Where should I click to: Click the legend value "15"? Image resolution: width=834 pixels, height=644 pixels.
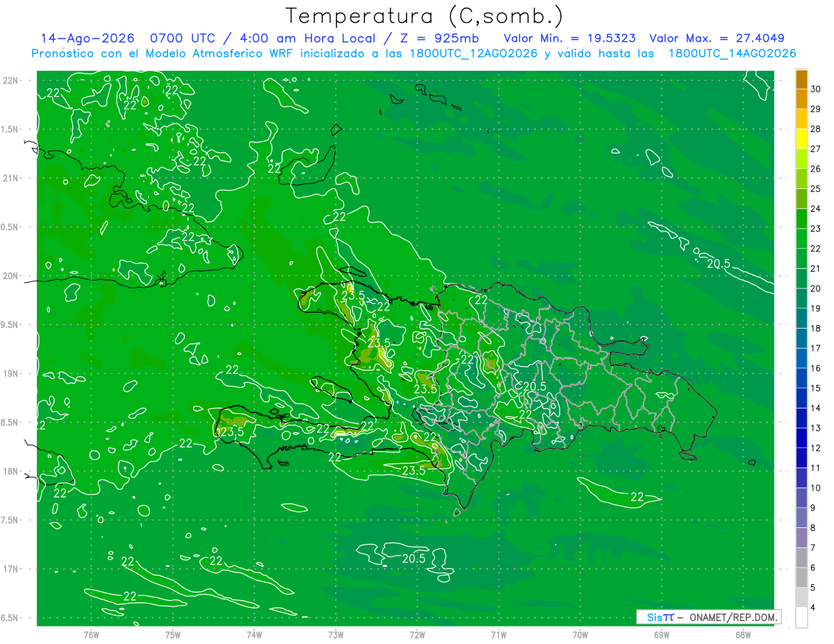pyautogui.click(x=817, y=388)
